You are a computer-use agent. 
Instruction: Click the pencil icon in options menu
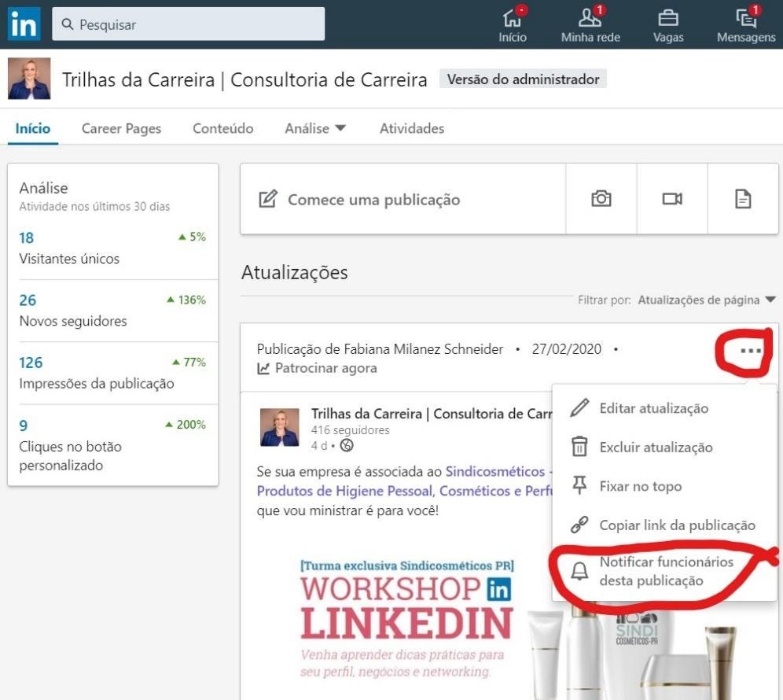pyautogui.click(x=579, y=407)
